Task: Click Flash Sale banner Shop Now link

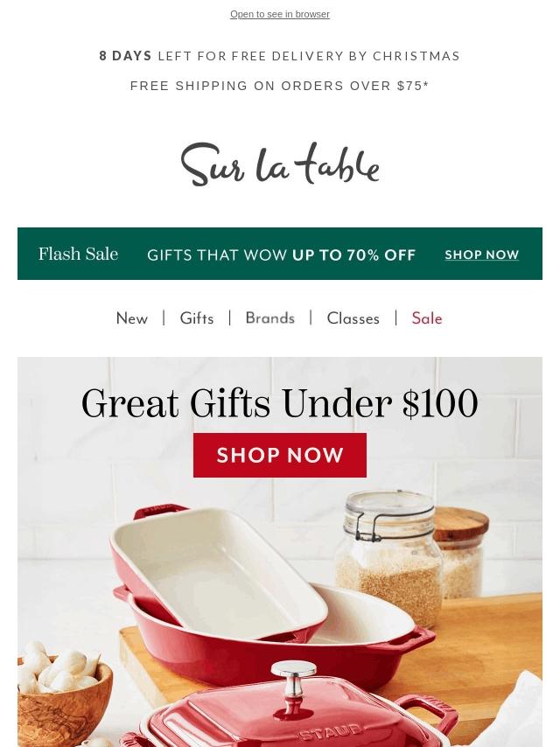Action: coord(482,255)
